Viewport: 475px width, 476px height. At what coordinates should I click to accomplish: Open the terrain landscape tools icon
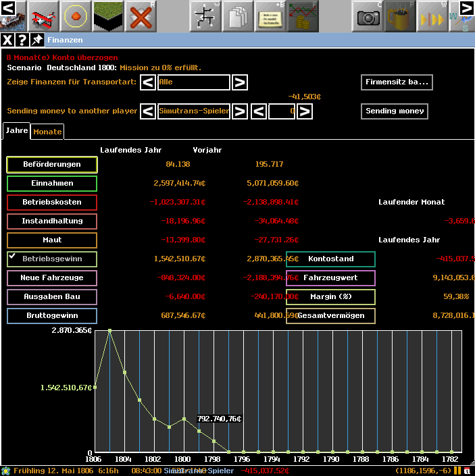tap(108, 16)
